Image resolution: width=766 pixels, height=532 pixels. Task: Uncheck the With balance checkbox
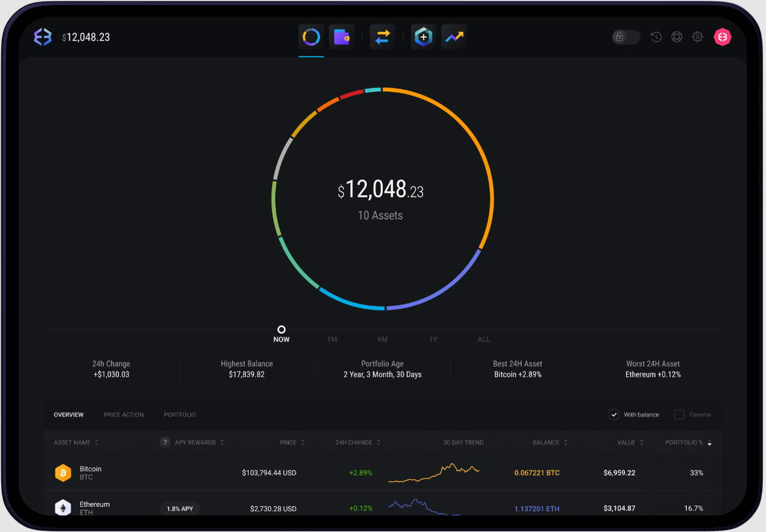614,415
